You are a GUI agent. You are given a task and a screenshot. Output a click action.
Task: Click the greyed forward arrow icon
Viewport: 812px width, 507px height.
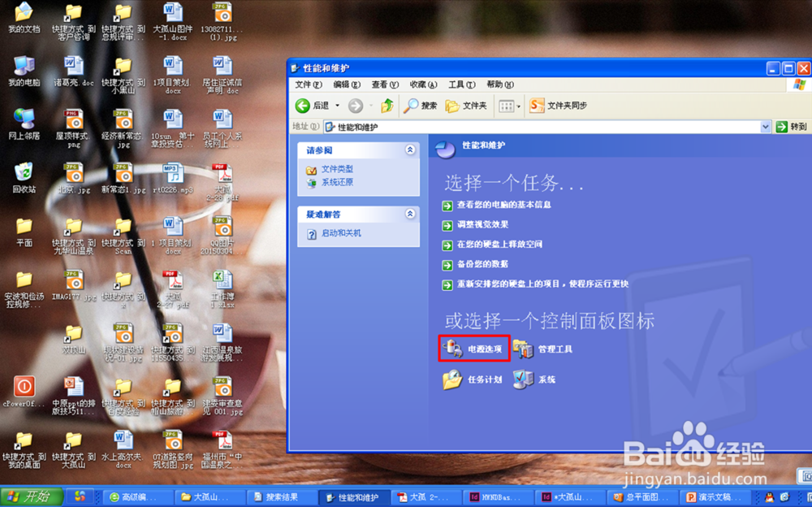[356, 106]
